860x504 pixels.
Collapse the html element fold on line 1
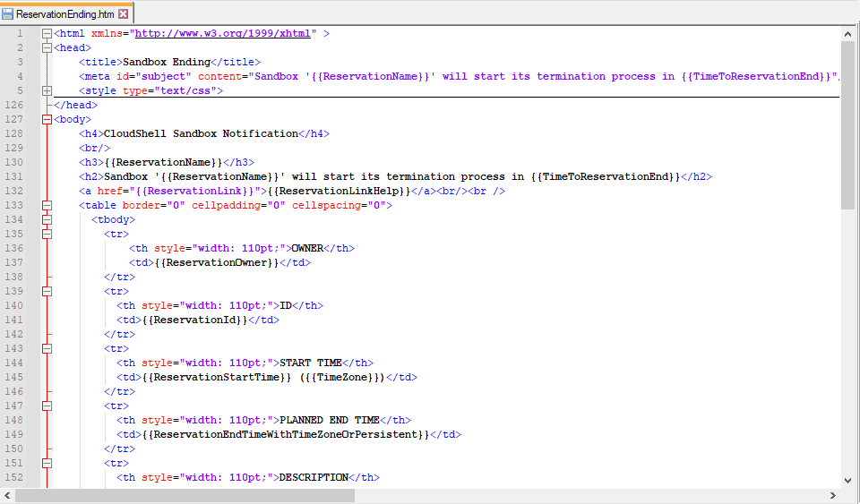47,33
